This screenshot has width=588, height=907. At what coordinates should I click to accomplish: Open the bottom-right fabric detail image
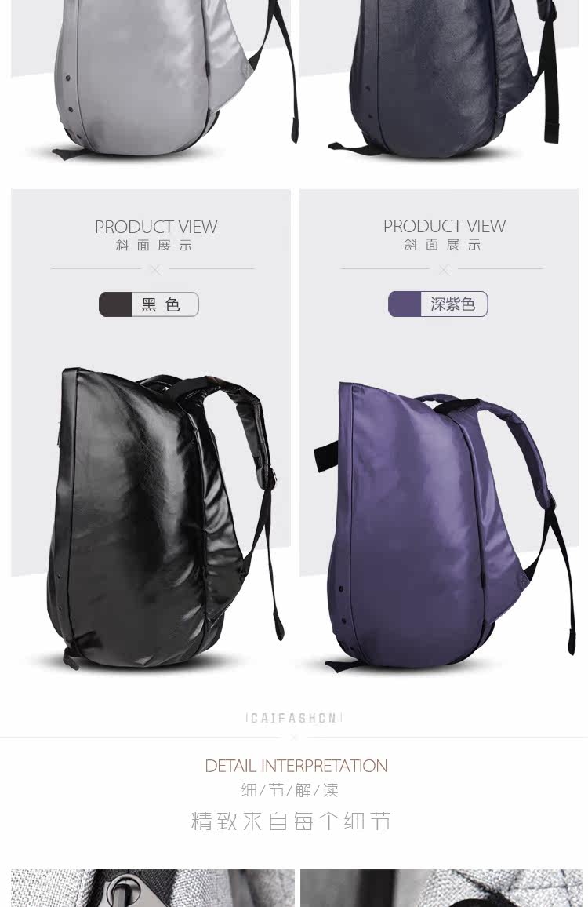click(x=441, y=888)
